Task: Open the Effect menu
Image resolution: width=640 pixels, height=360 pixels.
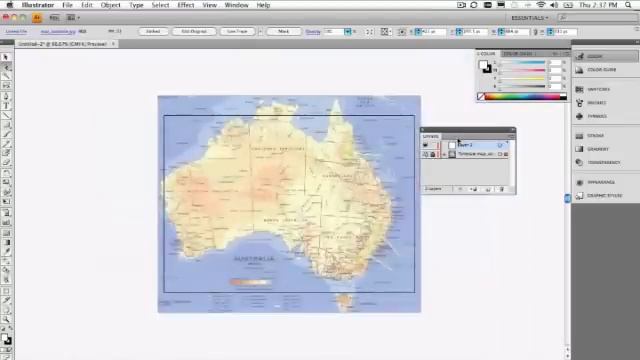Action: [186, 5]
